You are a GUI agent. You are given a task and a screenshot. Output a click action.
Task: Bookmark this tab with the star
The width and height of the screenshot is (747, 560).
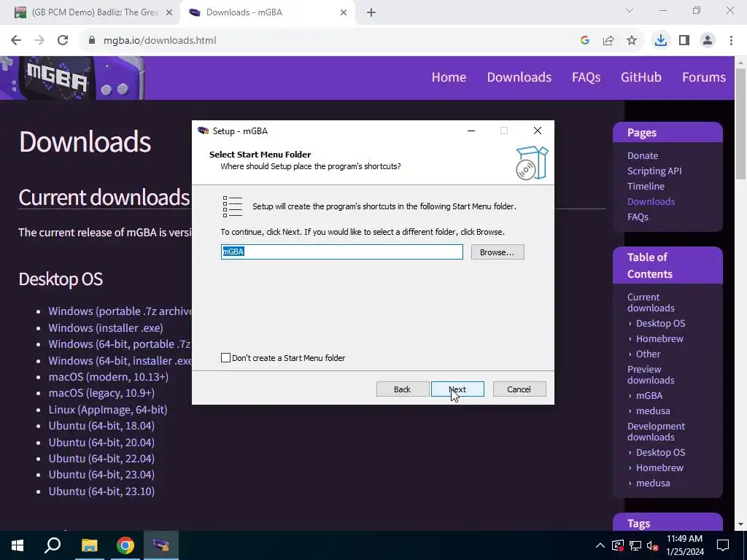tap(632, 41)
